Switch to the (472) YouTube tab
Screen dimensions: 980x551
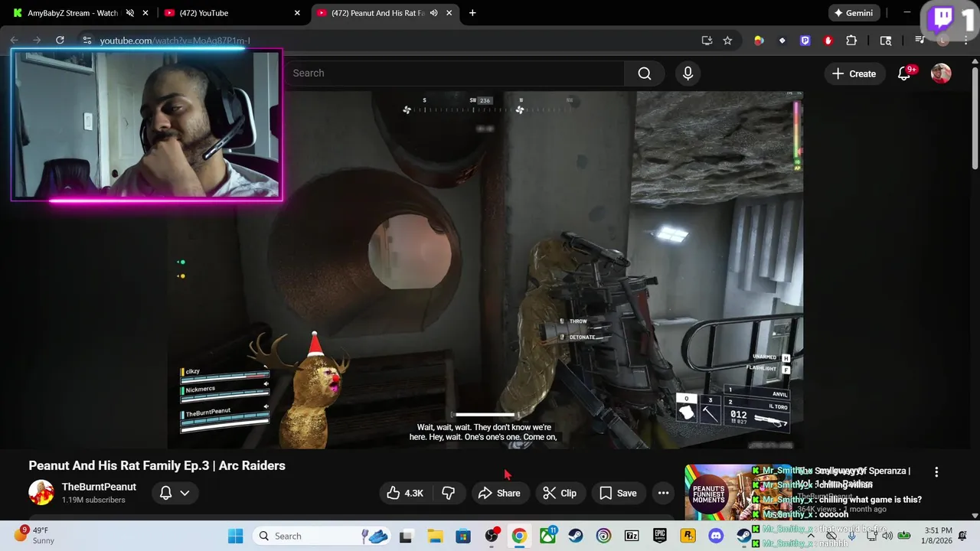click(x=222, y=13)
